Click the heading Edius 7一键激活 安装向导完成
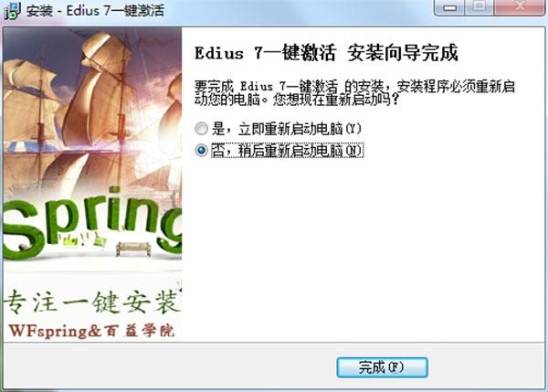This screenshot has width=548, height=392. coord(326,53)
